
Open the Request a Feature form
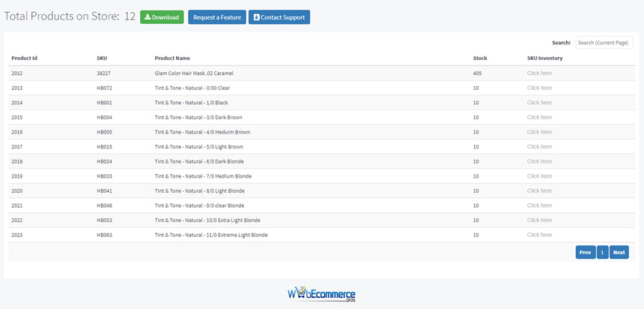(217, 17)
